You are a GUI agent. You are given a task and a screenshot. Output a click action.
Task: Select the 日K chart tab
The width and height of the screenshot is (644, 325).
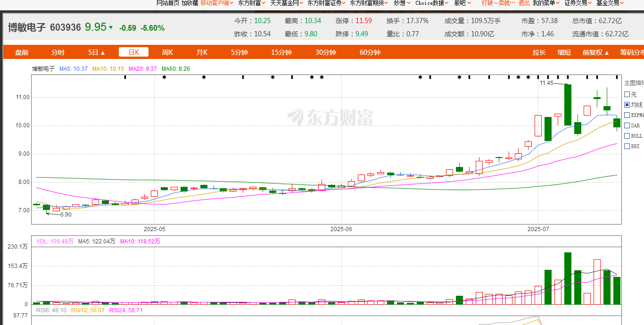pyautogui.click(x=133, y=52)
